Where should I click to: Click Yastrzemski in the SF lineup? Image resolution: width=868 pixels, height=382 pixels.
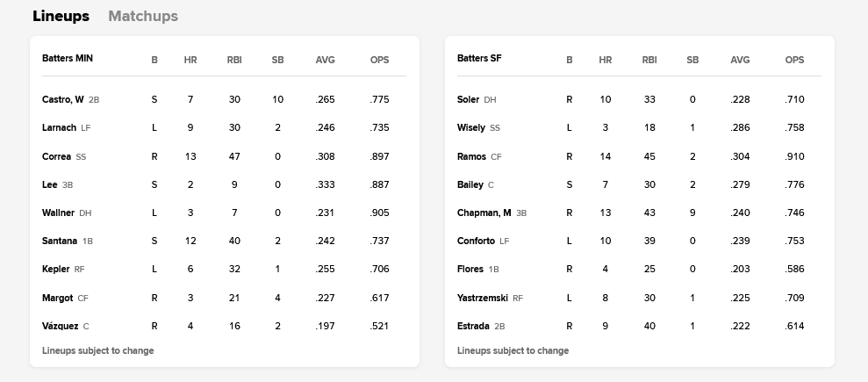(483, 298)
